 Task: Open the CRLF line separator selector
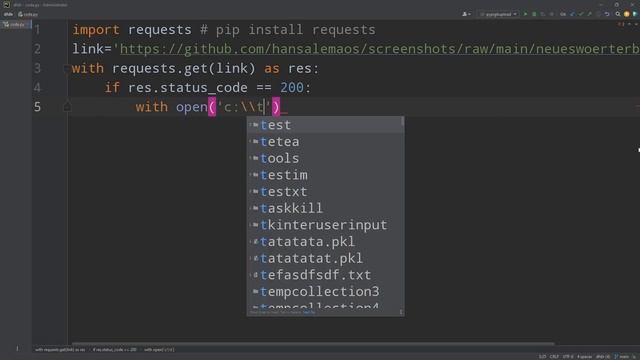tap(554, 357)
